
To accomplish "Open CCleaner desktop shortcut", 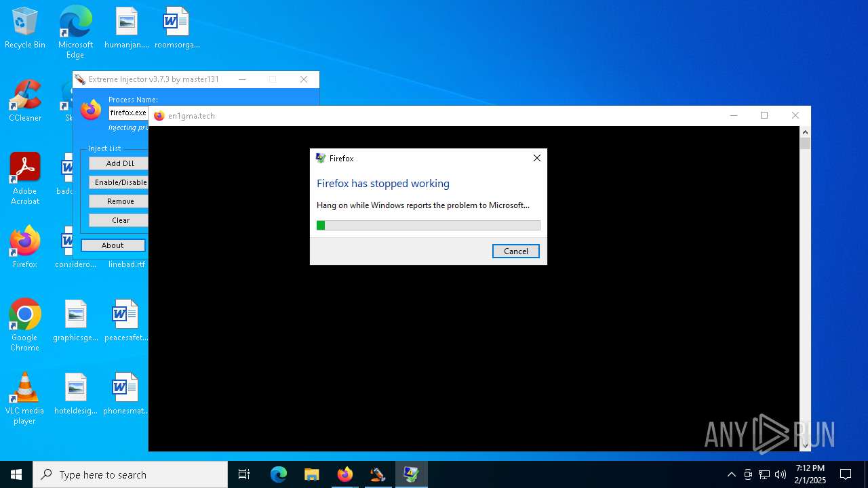I will [x=25, y=101].
